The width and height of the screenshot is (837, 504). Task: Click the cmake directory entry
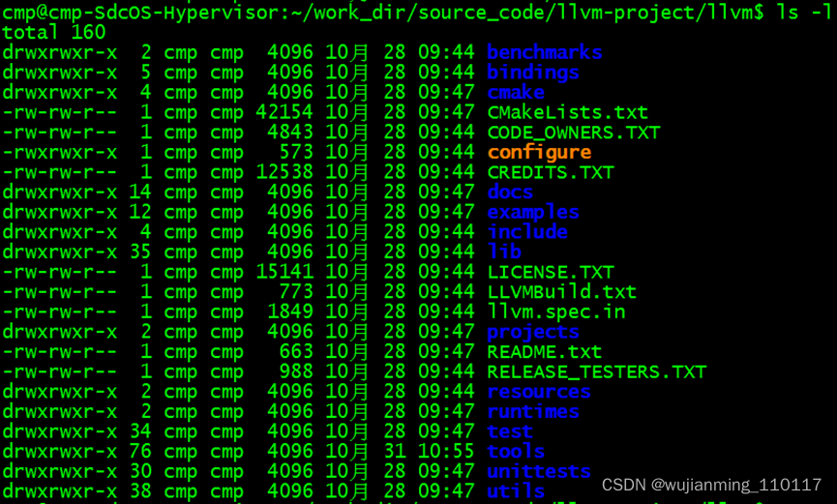pos(516,92)
